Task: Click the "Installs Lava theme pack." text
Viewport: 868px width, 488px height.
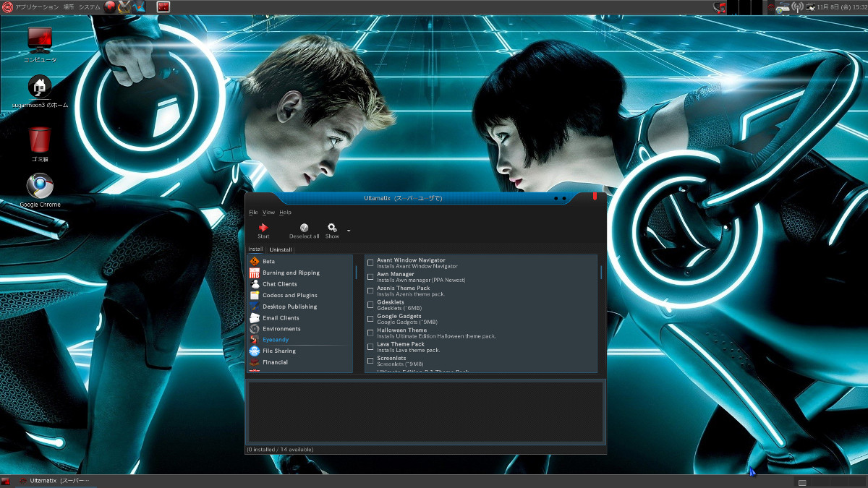Action: 408,350
